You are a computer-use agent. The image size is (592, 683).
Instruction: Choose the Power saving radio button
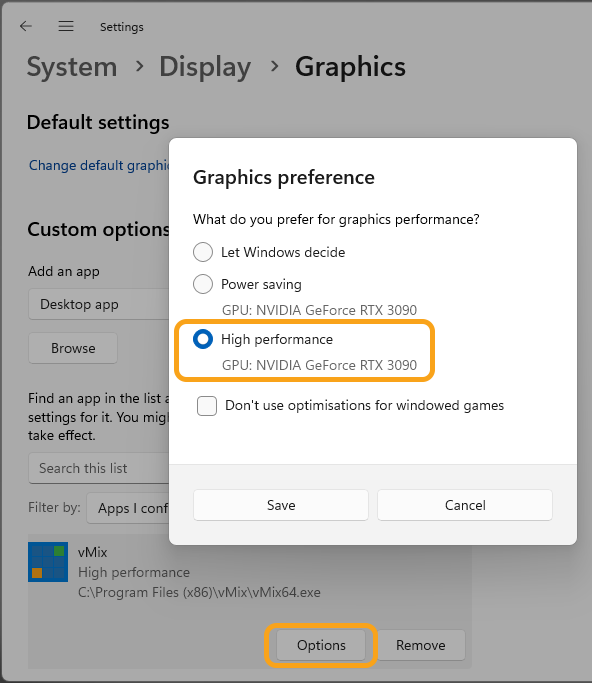click(203, 284)
